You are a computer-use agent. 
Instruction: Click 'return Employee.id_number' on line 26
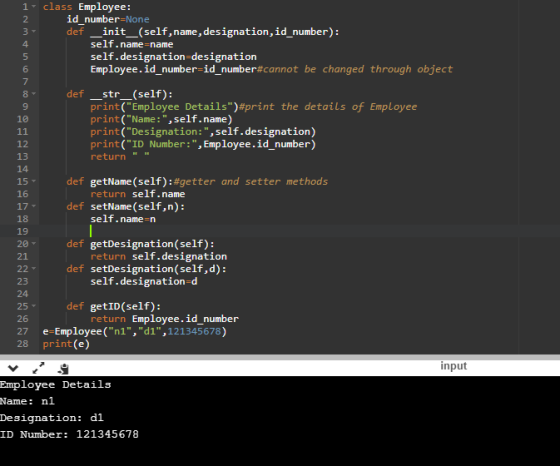point(164,319)
